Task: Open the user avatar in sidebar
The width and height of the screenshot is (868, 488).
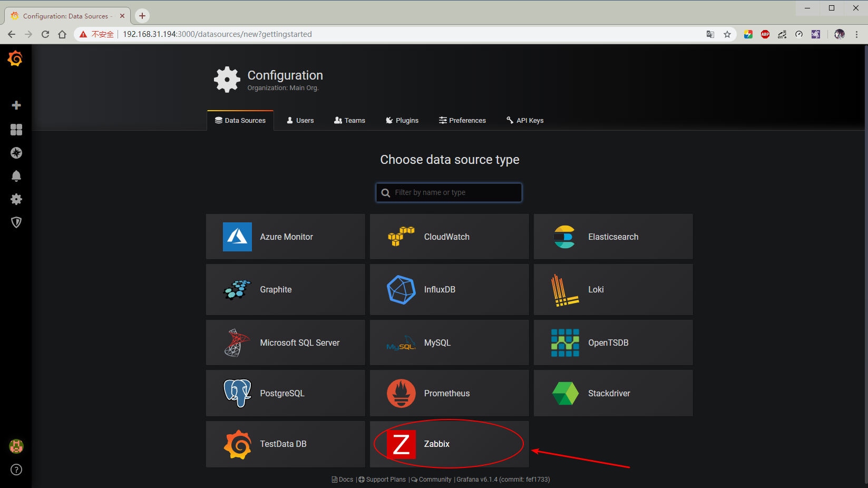Action: pos(16,446)
